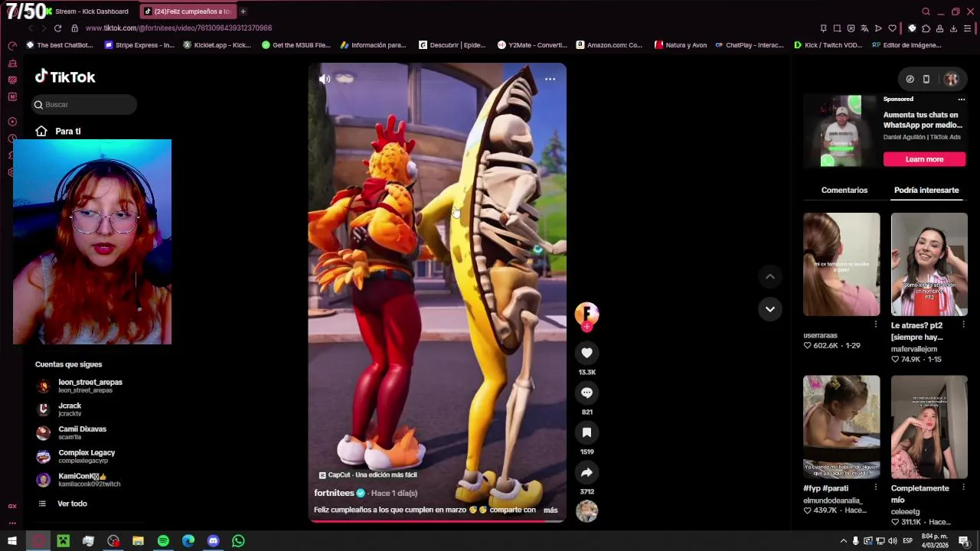Select the 'Feliz cumpleaños' TikTok browser tab
The image size is (980, 551).
point(188,11)
